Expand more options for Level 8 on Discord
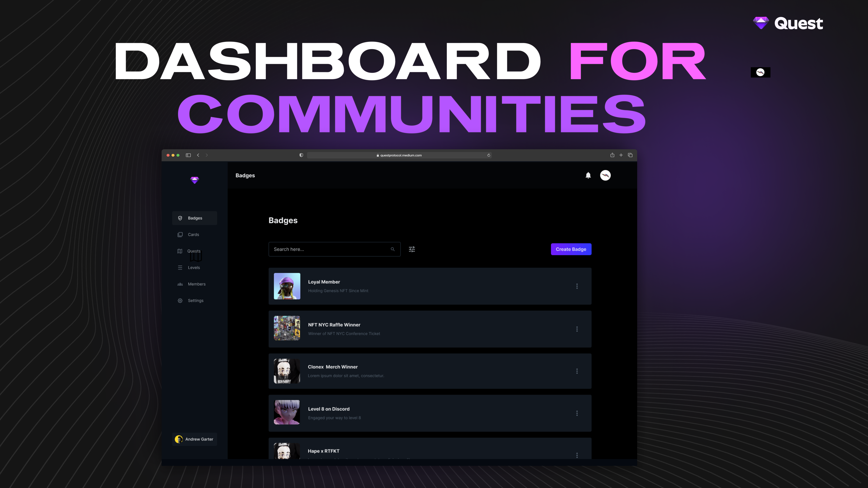The image size is (868, 488). [x=577, y=413]
